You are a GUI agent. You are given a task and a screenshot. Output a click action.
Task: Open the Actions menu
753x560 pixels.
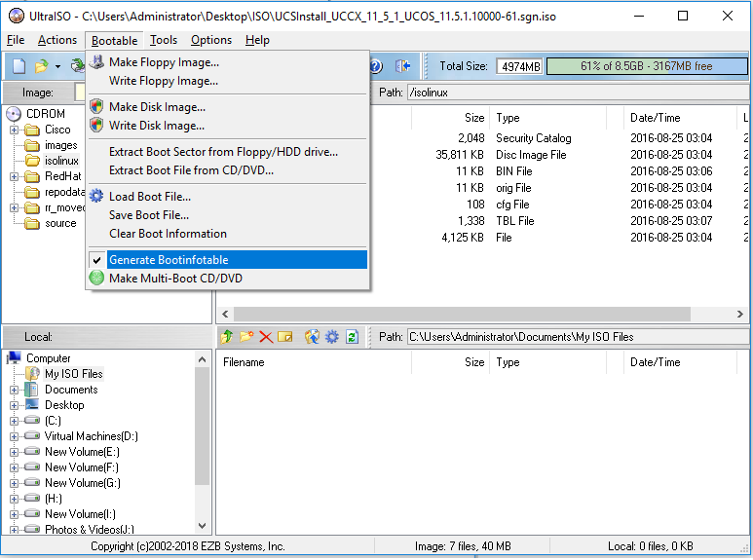click(x=57, y=40)
